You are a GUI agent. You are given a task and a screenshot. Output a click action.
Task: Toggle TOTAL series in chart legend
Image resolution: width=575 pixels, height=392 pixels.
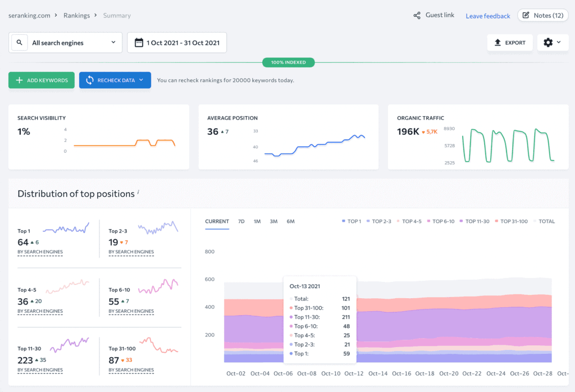[543, 221]
